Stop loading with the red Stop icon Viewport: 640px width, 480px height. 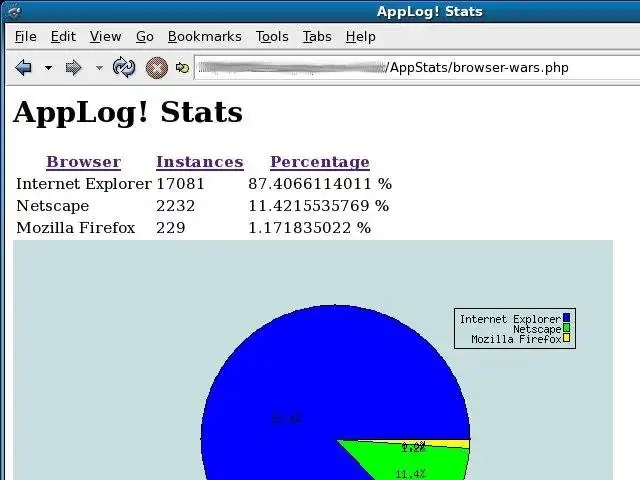[x=157, y=68]
